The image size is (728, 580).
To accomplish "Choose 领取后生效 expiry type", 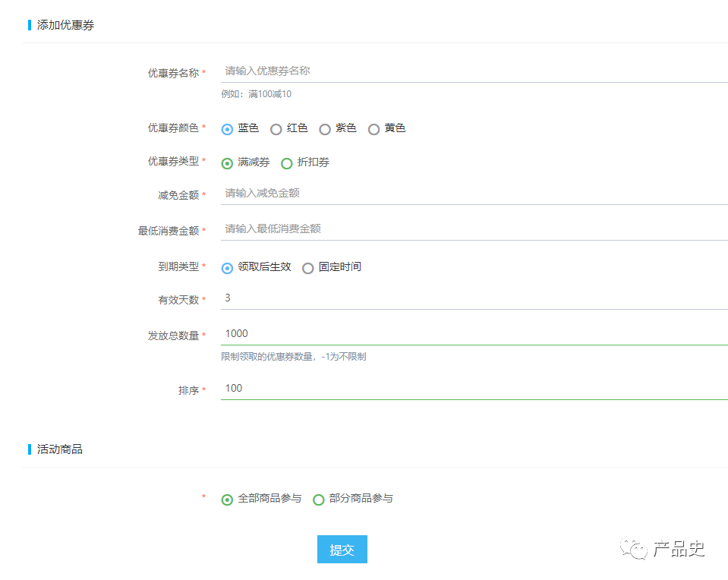I will point(227,268).
